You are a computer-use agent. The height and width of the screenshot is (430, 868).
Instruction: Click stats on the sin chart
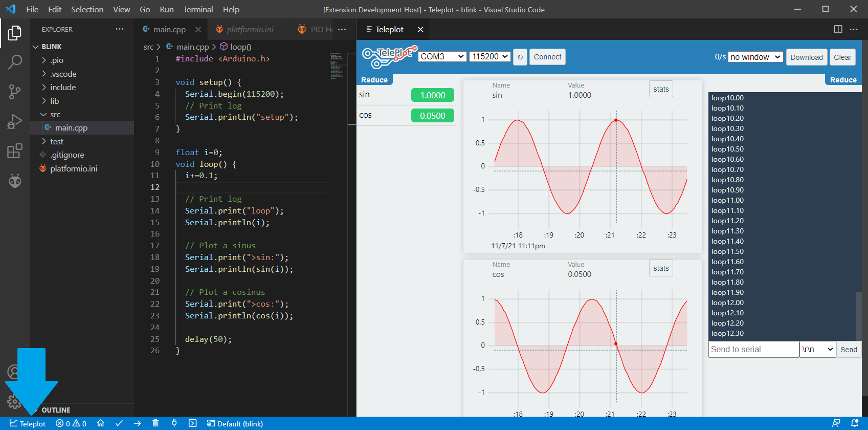pyautogui.click(x=661, y=89)
